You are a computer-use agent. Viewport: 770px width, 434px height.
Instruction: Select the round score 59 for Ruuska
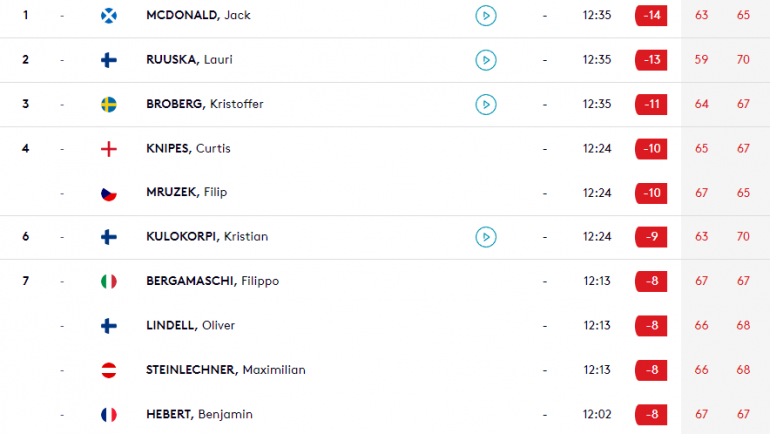[701, 60]
